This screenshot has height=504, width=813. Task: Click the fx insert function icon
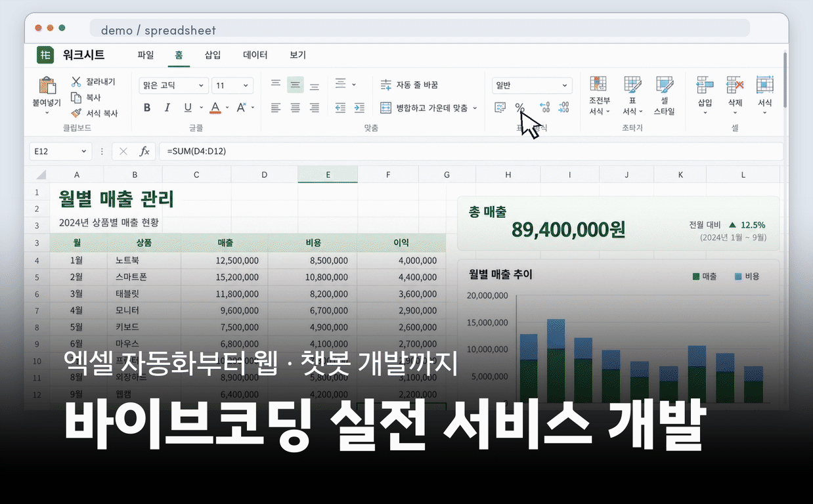click(x=144, y=152)
